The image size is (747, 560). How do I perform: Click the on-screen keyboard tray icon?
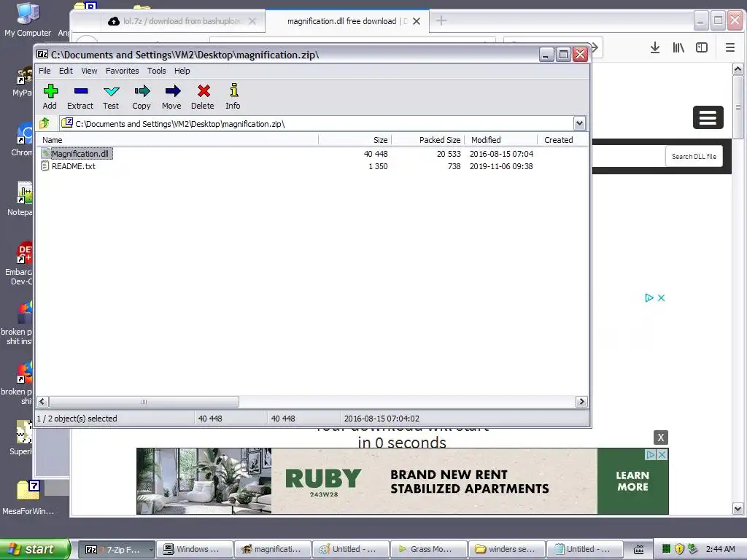639,550
